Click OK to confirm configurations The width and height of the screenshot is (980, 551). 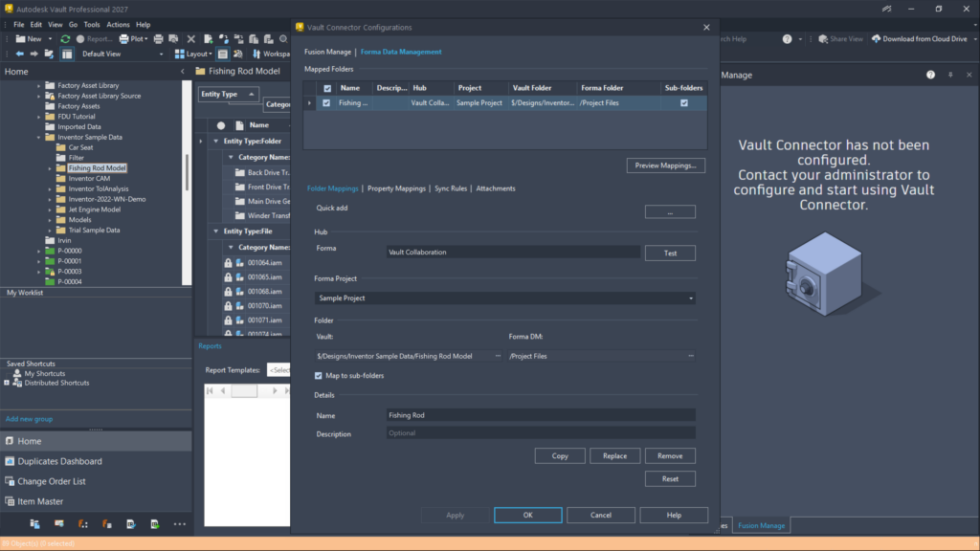[x=528, y=516]
